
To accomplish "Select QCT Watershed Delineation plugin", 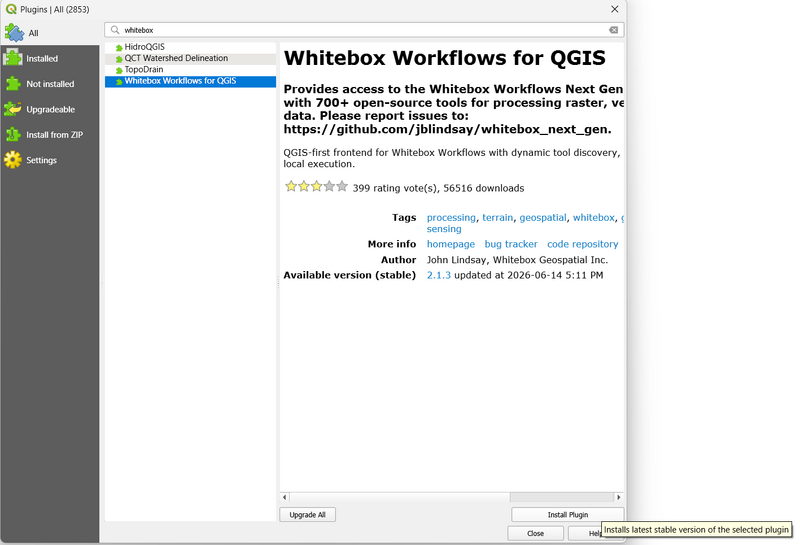I will 190,59.
